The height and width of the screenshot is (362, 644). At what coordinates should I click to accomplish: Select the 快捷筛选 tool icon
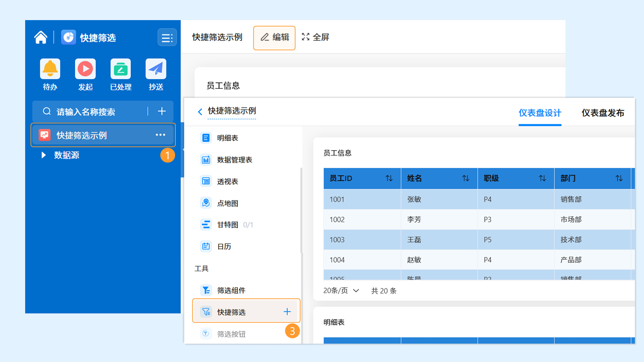point(206,312)
